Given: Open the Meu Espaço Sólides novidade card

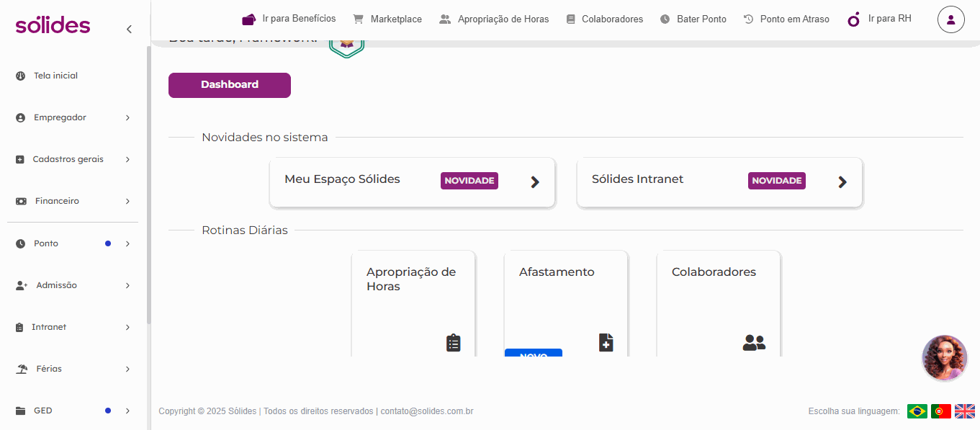Looking at the screenshot, I should coord(412,182).
